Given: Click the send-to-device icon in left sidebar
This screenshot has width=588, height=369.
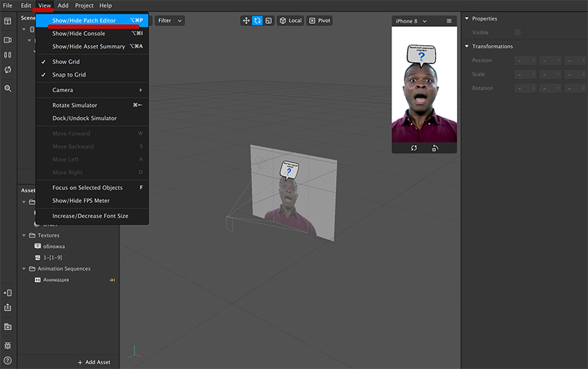Looking at the screenshot, I should pos(8,293).
